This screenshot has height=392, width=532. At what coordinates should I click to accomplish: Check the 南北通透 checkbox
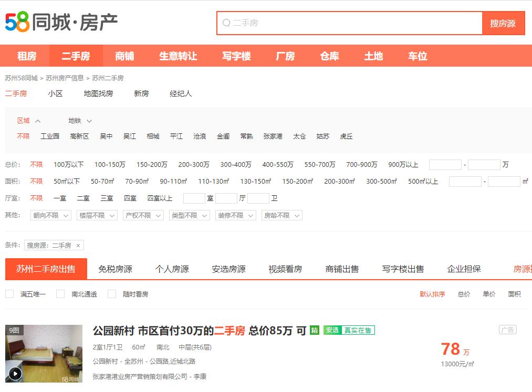(60, 294)
